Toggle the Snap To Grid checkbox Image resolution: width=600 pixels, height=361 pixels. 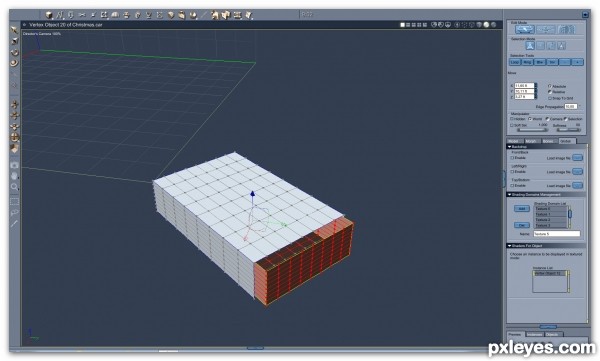coord(550,98)
